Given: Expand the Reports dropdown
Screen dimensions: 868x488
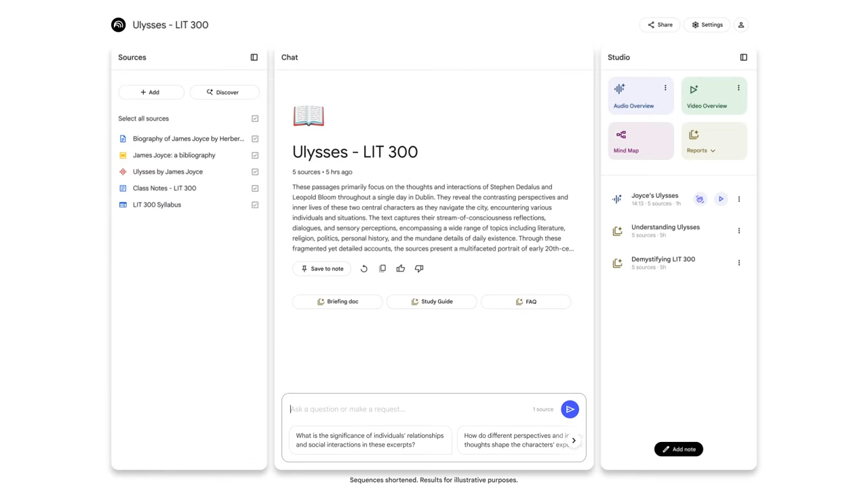Looking at the screenshot, I should 713,150.
